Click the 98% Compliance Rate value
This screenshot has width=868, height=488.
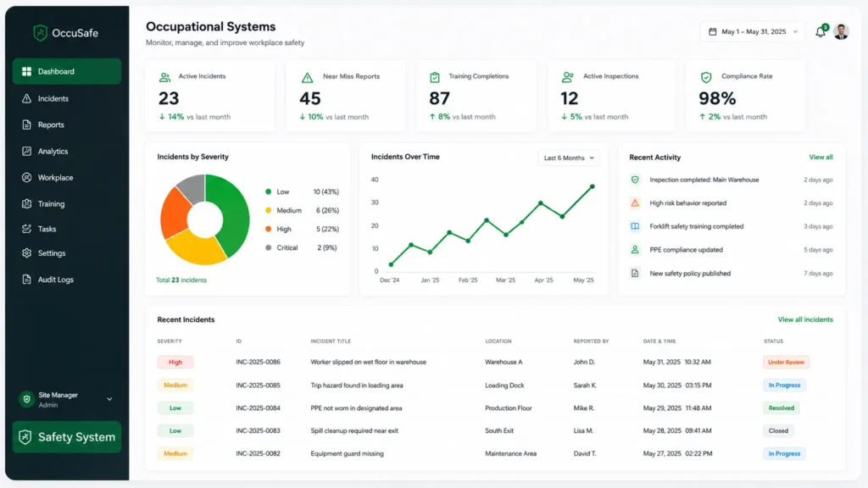(717, 98)
